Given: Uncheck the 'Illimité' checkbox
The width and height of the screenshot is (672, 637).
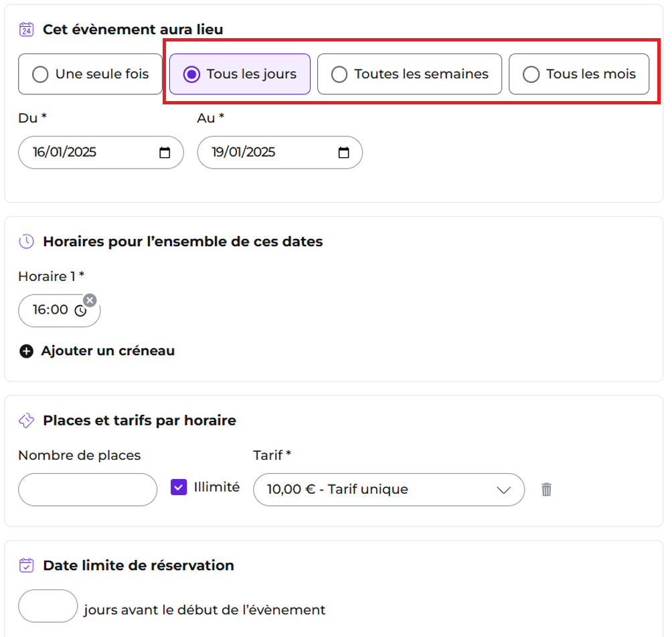Looking at the screenshot, I should pyautogui.click(x=179, y=487).
